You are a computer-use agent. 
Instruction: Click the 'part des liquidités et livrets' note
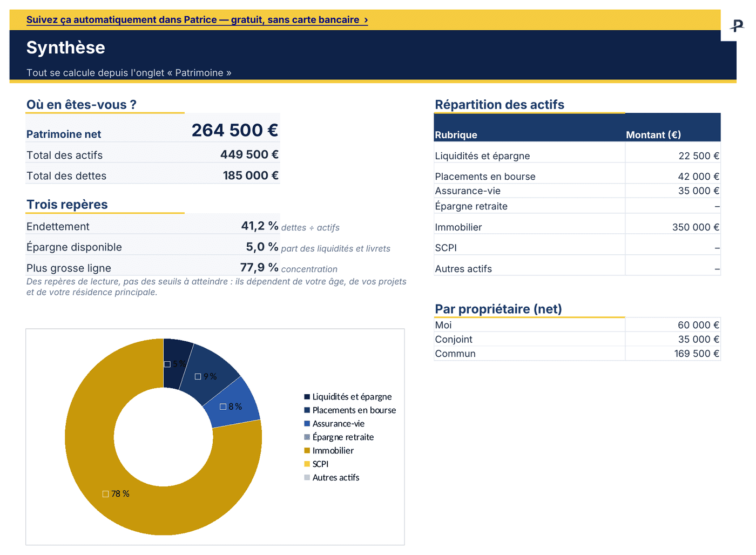pos(336,249)
